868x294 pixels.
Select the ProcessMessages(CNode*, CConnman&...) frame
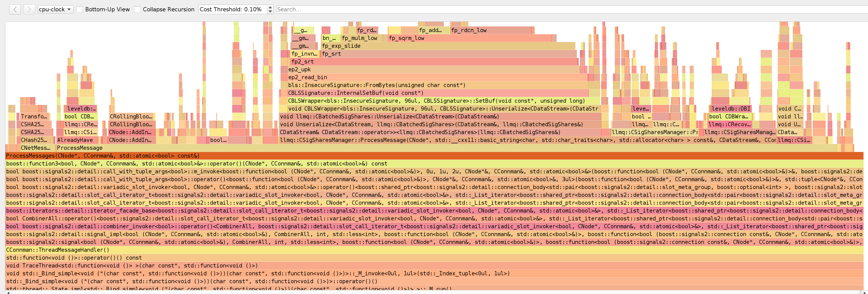click(434, 156)
